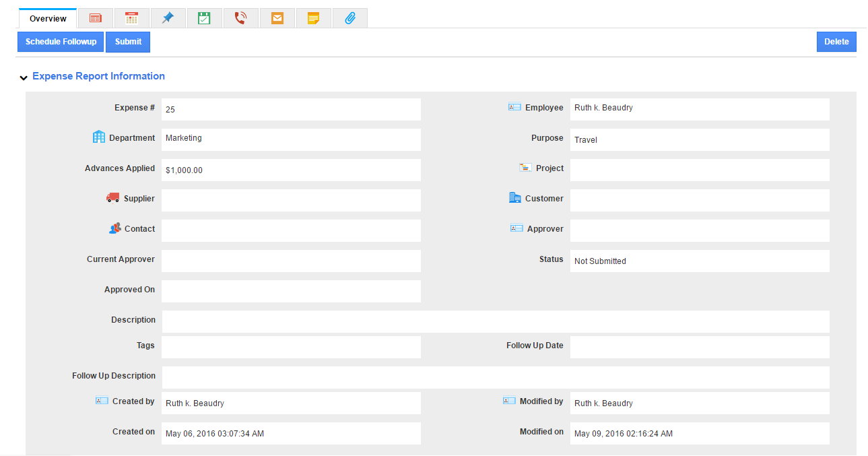This screenshot has height=456, width=868.
Task: Click the Expense Report Information heading
Action: tap(98, 76)
